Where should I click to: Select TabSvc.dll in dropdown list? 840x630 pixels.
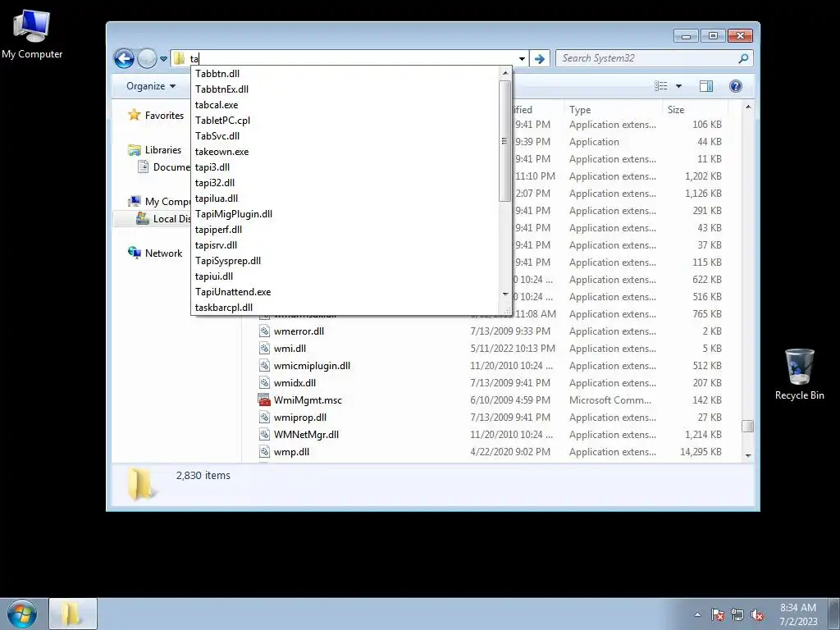(x=345, y=135)
